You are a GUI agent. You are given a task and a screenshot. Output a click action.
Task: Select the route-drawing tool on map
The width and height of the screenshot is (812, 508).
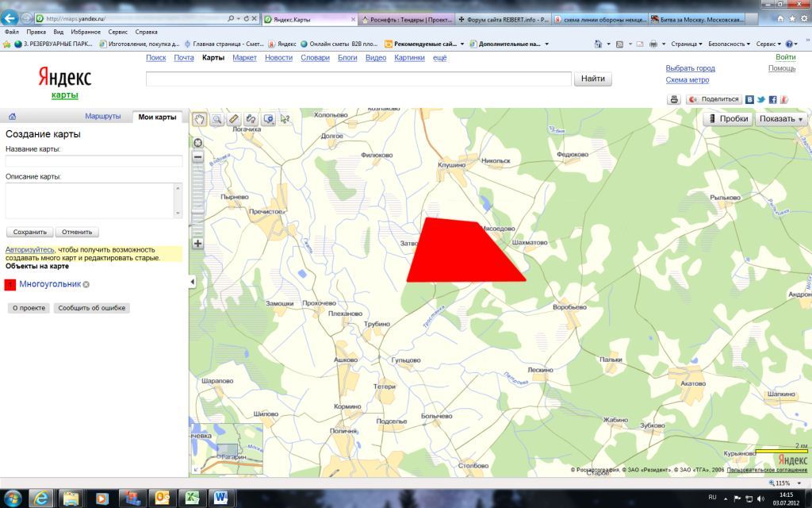[x=251, y=119]
